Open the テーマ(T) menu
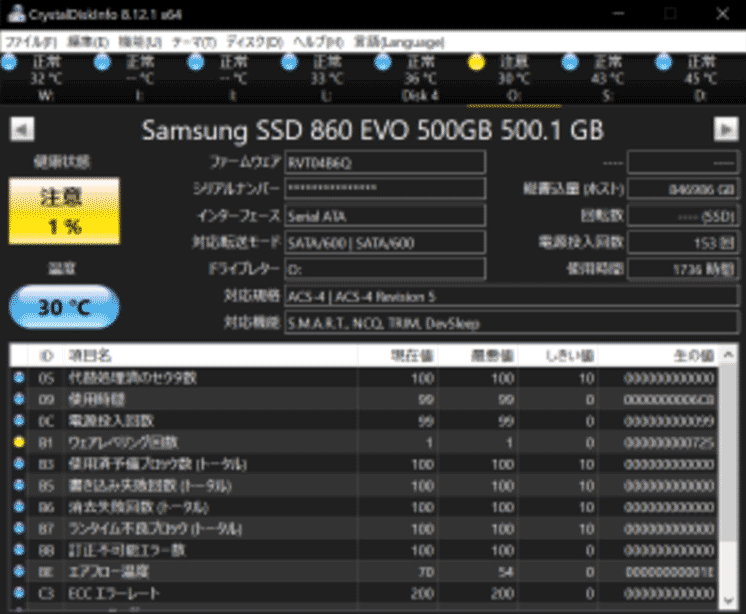Viewport: 746px width, 614px height. tap(194, 42)
